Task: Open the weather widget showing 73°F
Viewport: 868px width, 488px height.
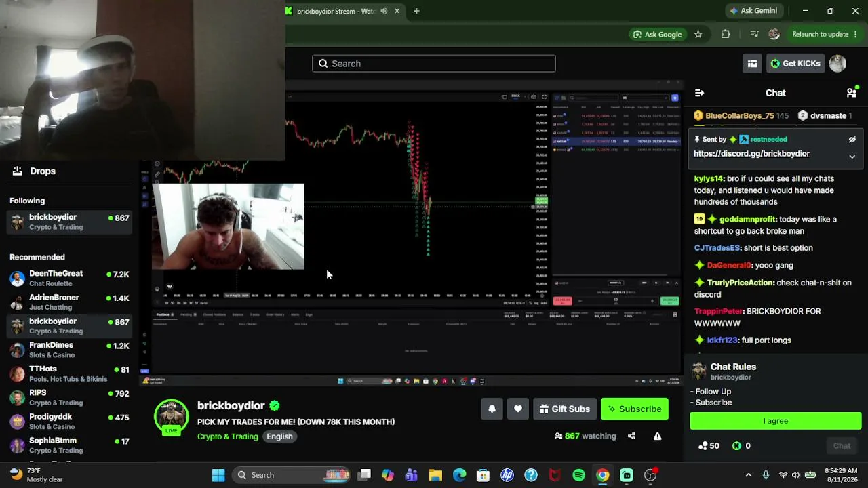Action: tap(36, 474)
